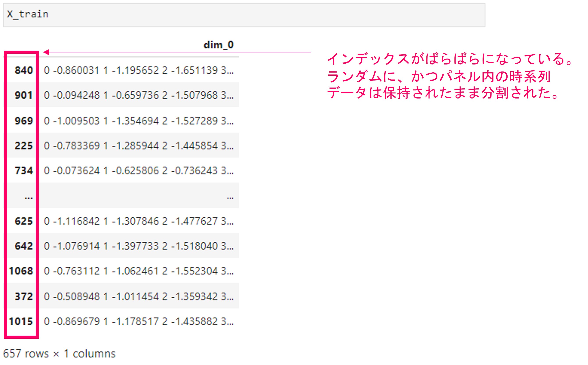The height and width of the screenshot is (365, 588).
Task: Select row index 1015
Action: (21, 321)
